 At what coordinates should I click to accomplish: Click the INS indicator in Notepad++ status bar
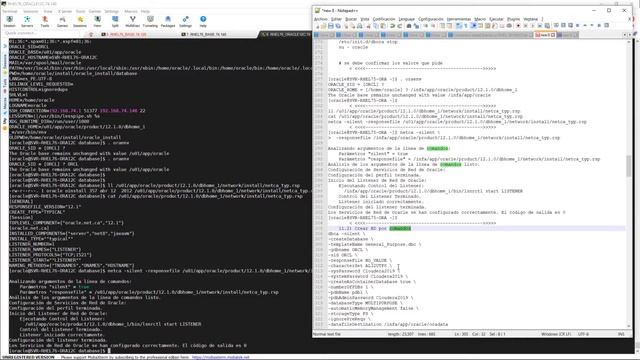[621, 334]
